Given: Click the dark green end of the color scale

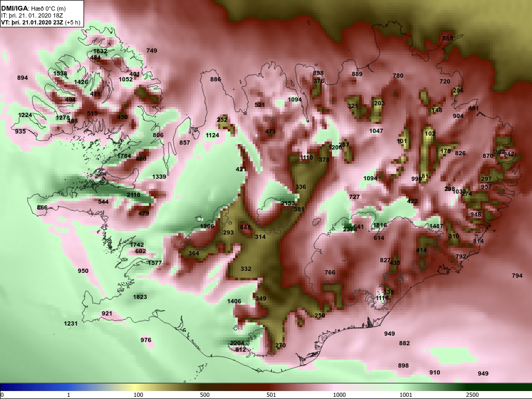Looking at the screenshot, I should click(499, 387).
